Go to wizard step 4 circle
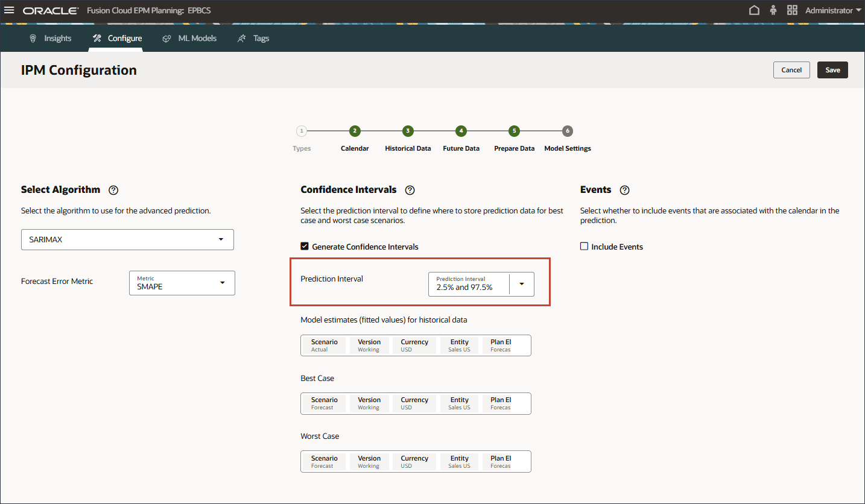Image resolution: width=865 pixels, height=504 pixels. pos(461,131)
